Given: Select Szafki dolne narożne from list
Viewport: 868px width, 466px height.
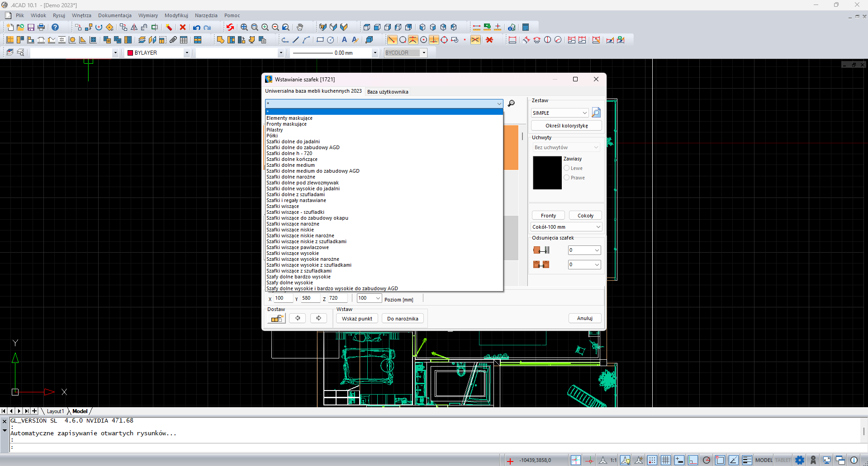Looking at the screenshot, I should click(291, 177).
